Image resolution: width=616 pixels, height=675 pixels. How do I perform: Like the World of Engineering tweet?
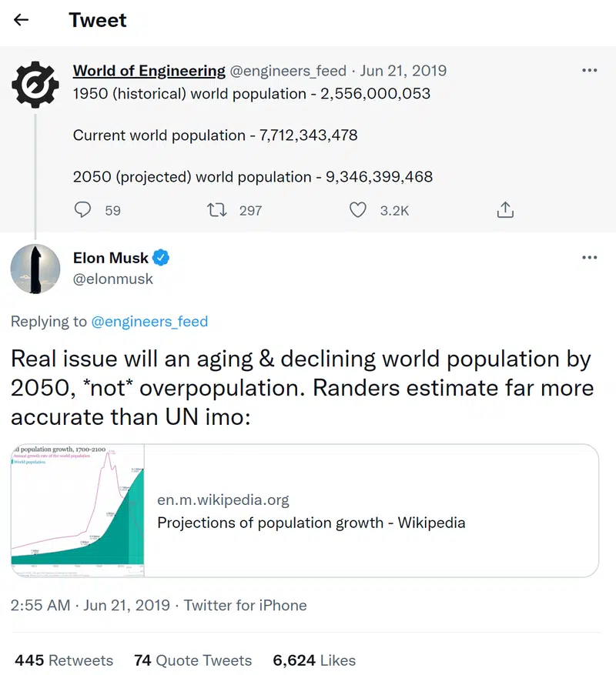click(357, 210)
